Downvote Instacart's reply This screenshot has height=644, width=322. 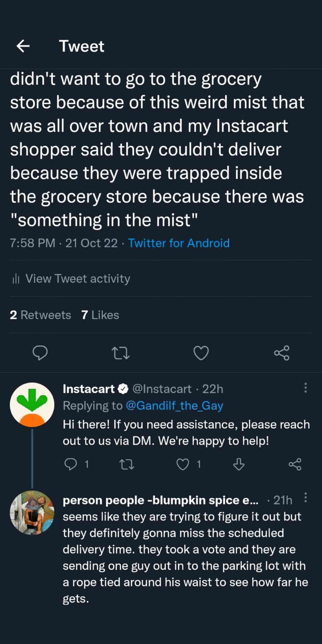[x=239, y=464]
